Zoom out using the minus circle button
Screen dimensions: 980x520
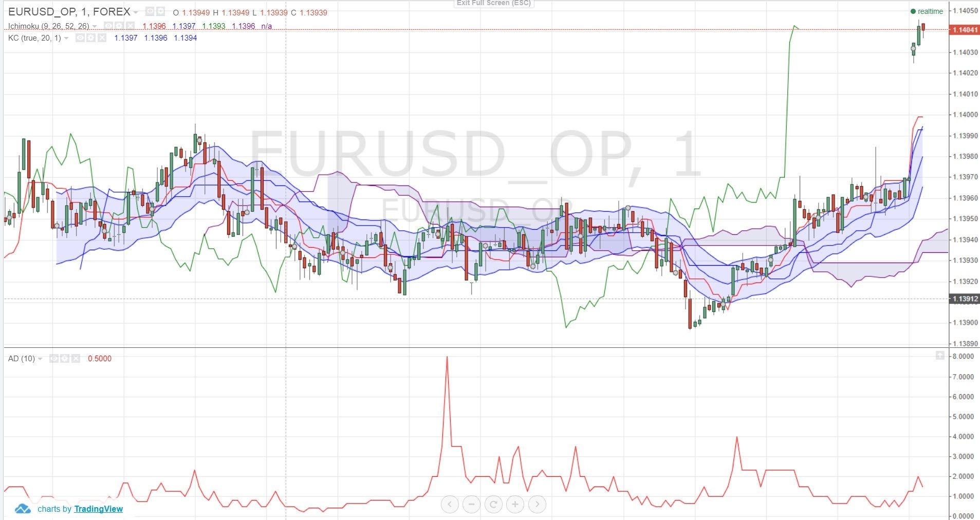tap(471, 504)
